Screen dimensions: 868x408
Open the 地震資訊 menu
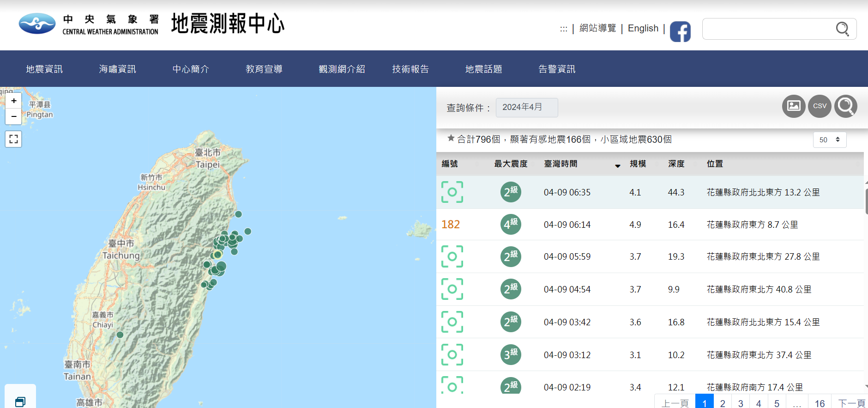coord(44,69)
